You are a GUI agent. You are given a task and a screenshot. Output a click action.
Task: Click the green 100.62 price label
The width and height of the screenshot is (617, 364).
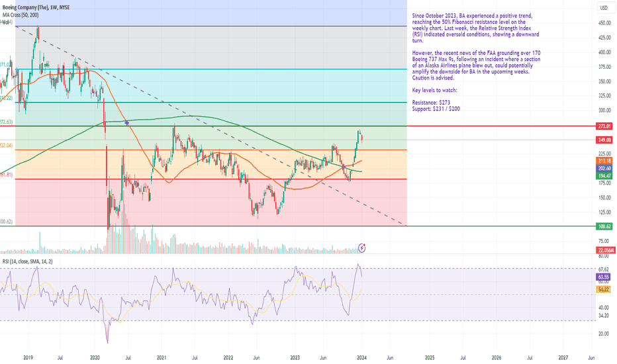[x=604, y=226]
